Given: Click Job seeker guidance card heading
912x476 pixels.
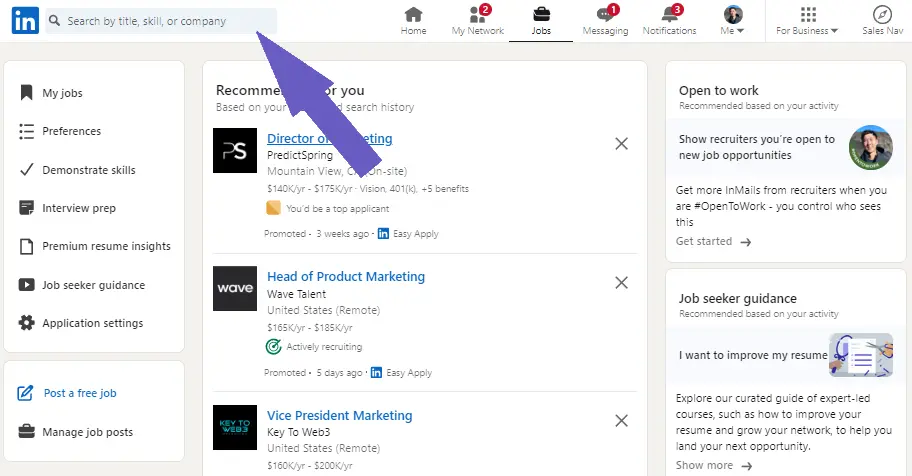Looking at the screenshot, I should (738, 299).
